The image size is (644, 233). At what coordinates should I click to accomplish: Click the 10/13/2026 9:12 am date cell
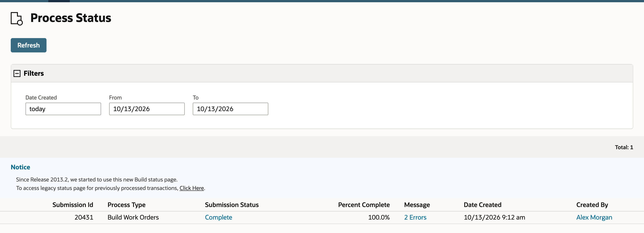(494, 218)
